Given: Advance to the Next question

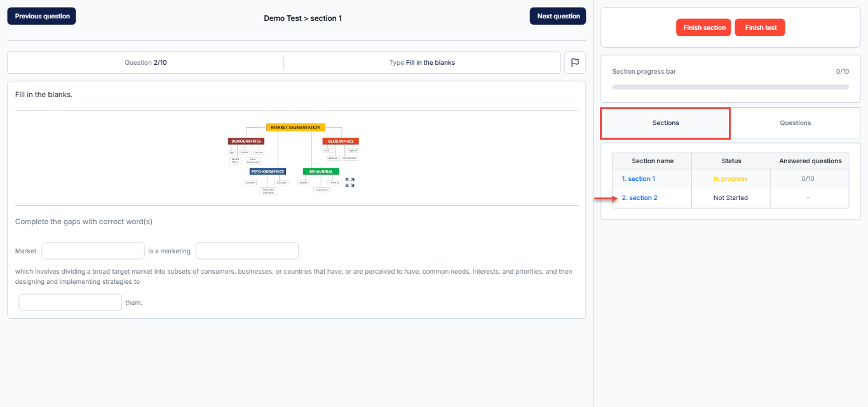Looking at the screenshot, I should [x=558, y=17].
